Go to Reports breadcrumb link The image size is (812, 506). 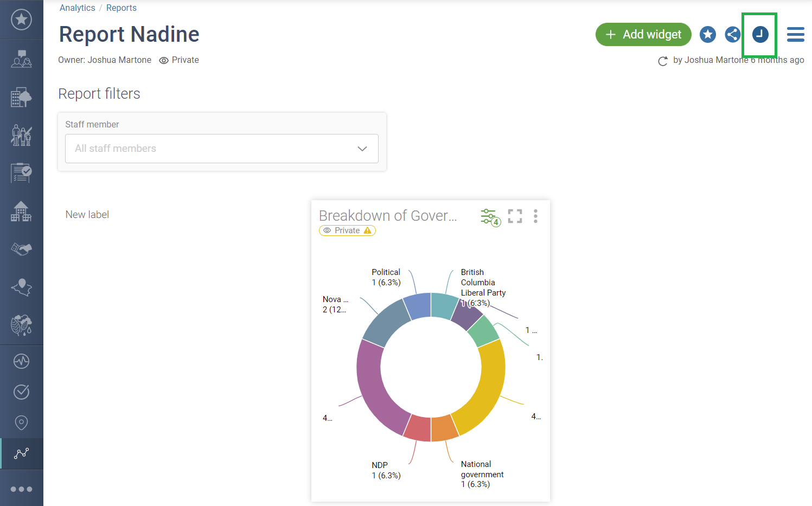click(121, 8)
